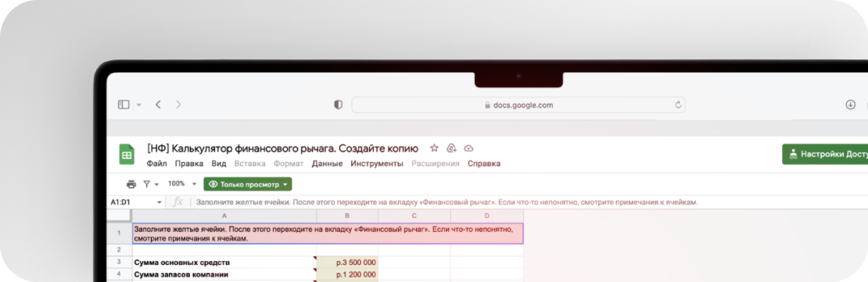868x282 pixels.
Task: Click the pink instruction cell in row 1
Action: 328,233
